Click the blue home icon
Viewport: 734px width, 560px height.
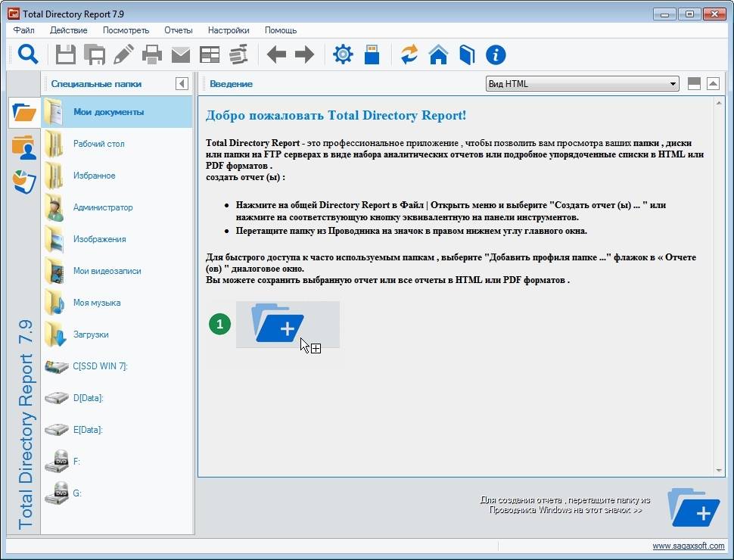point(438,54)
